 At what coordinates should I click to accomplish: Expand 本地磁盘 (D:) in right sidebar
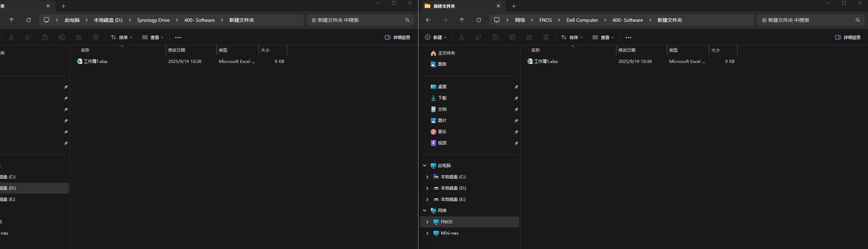point(427,188)
